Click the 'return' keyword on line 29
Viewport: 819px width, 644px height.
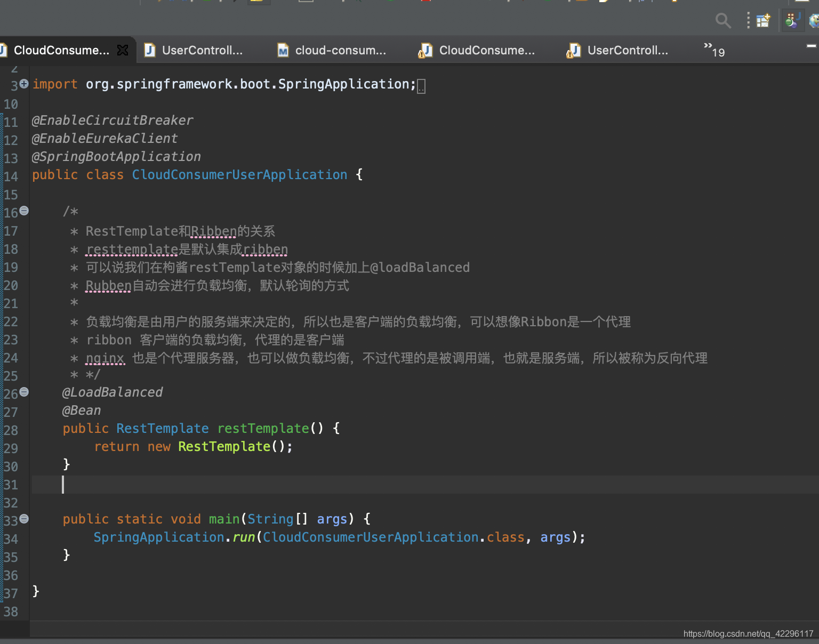[116, 447]
